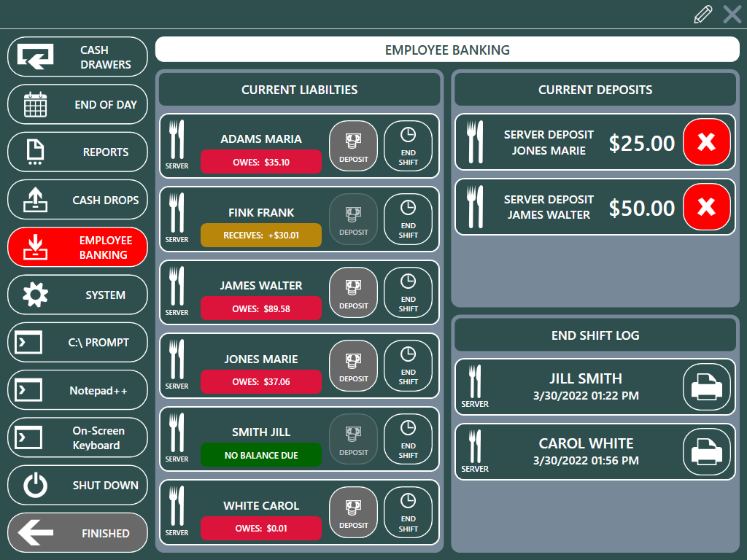This screenshot has height=560, width=747.
Task: Go to End of Day menu
Action: click(x=77, y=105)
